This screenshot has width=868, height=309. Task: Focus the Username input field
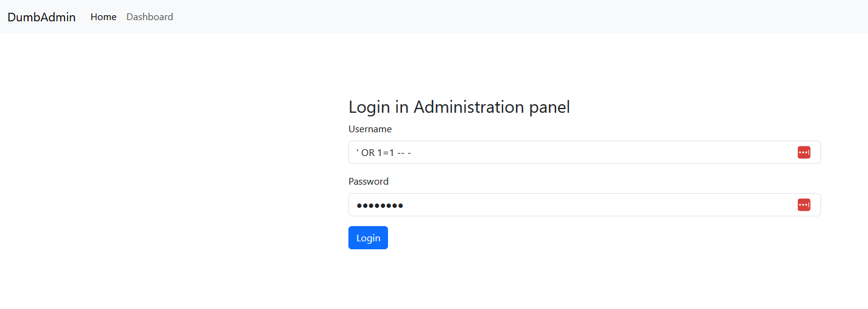[584, 152]
